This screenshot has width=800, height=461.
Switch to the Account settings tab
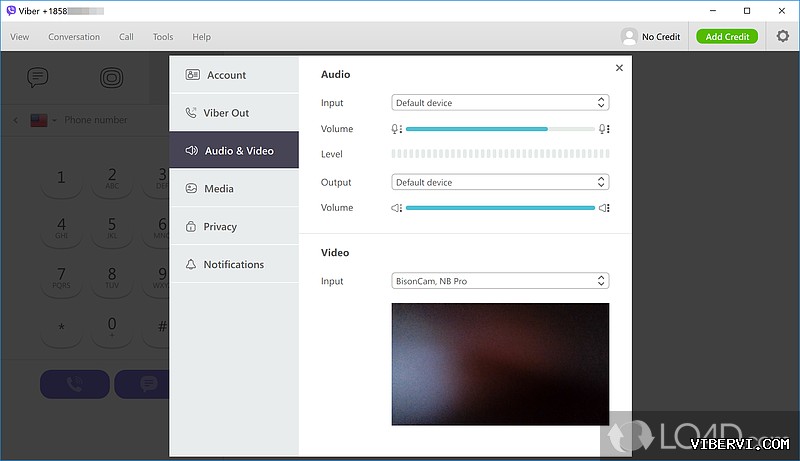point(234,75)
